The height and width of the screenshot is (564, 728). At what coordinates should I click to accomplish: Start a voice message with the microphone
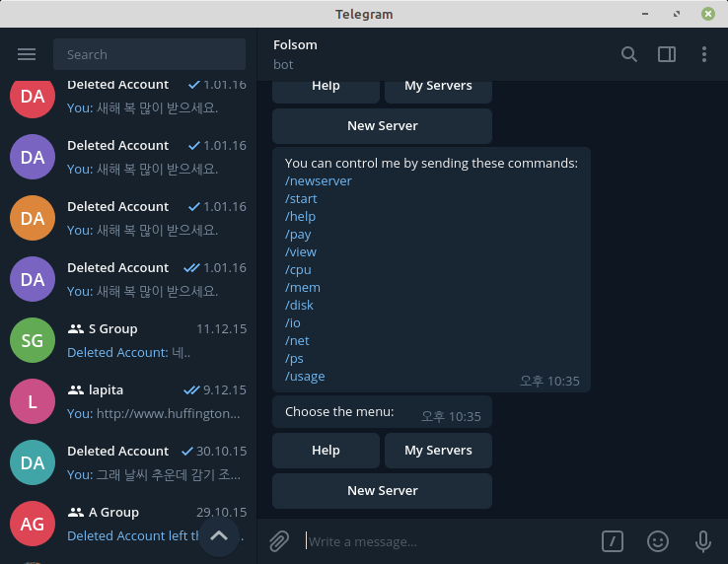703,541
